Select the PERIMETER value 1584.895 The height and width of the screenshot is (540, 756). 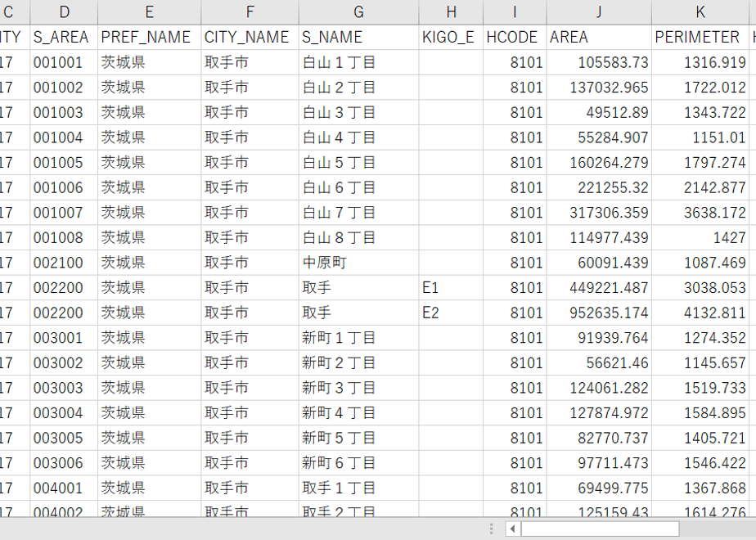(700, 413)
